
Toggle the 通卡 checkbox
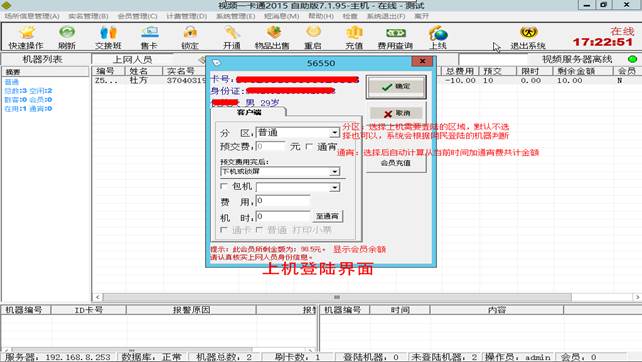pos(224,230)
